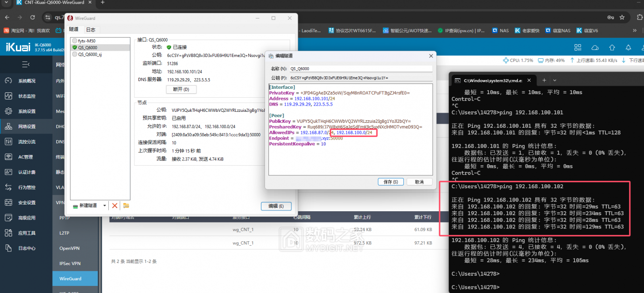
Task: Open the NAS bookmark
Action: coord(500,30)
